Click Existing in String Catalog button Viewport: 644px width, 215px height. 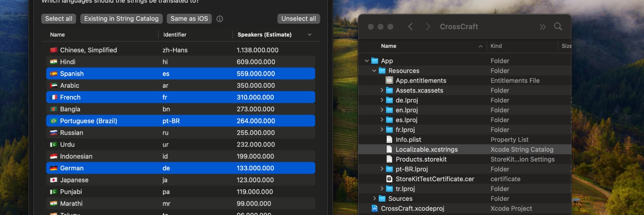tap(122, 18)
